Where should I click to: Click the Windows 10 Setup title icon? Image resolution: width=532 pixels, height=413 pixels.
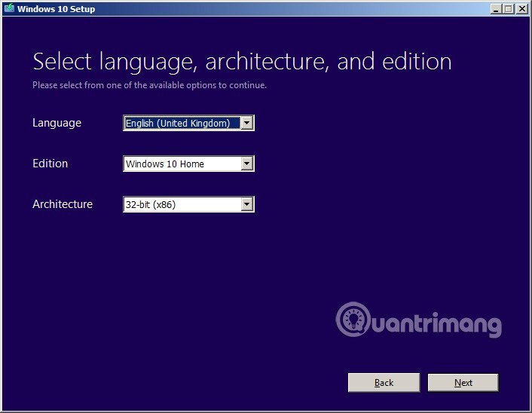click(9, 8)
